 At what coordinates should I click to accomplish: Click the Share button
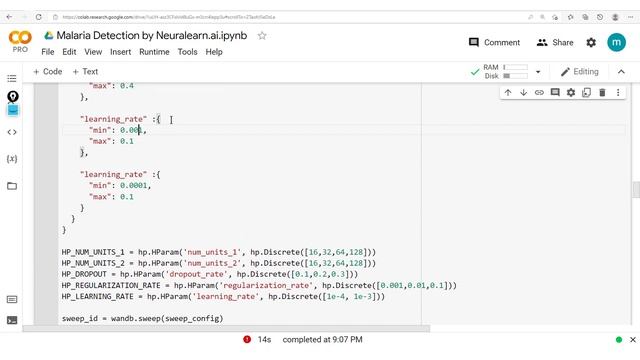555,42
